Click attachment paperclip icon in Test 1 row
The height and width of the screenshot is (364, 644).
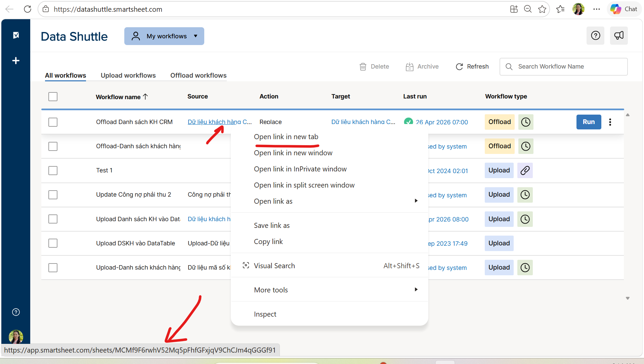tap(525, 170)
